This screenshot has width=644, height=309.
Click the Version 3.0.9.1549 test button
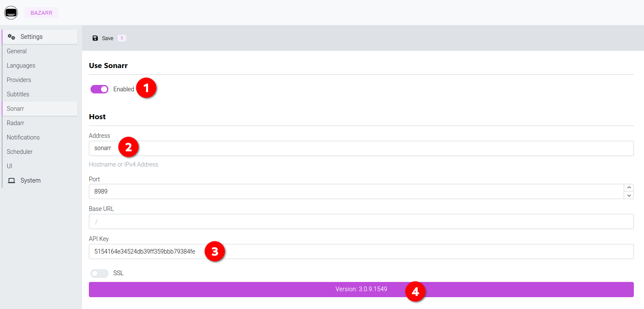point(361,290)
